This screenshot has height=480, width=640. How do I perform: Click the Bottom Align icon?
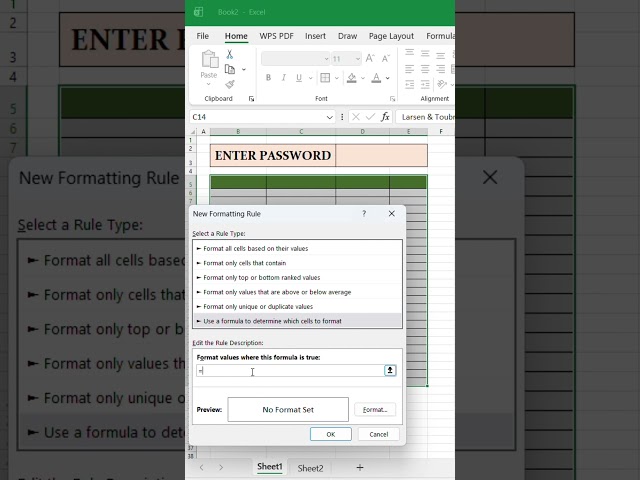point(440,54)
